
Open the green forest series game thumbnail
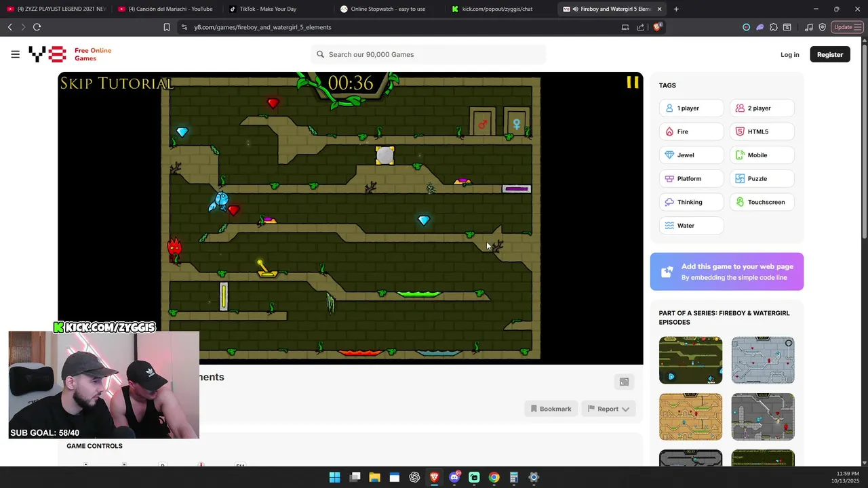[x=690, y=361]
